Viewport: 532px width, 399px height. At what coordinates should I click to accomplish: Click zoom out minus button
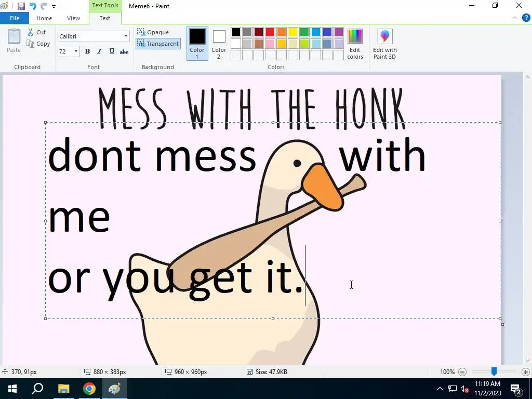point(462,372)
